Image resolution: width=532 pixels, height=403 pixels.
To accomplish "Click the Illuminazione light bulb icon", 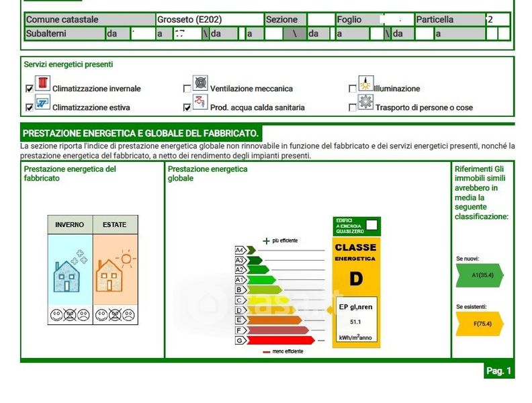I will coord(365,84).
